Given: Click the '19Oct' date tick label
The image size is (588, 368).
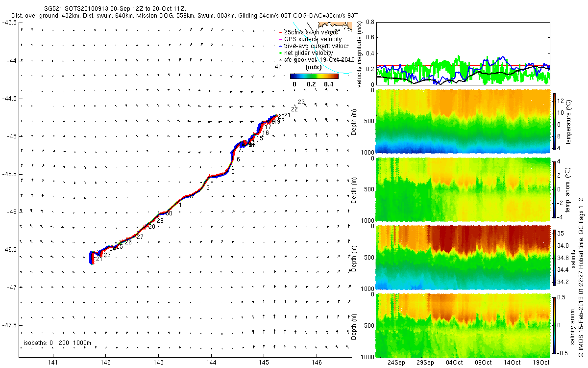Looking at the screenshot, I should pos(541,363).
